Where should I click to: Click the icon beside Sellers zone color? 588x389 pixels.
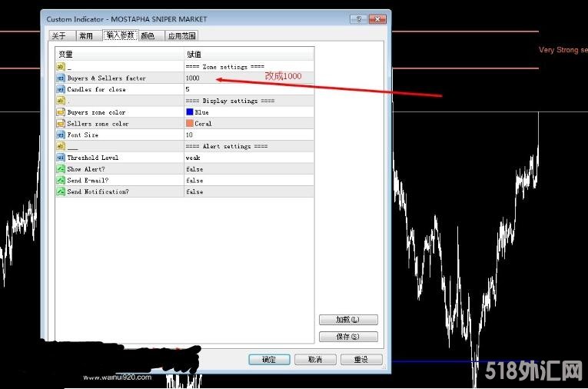click(x=61, y=124)
